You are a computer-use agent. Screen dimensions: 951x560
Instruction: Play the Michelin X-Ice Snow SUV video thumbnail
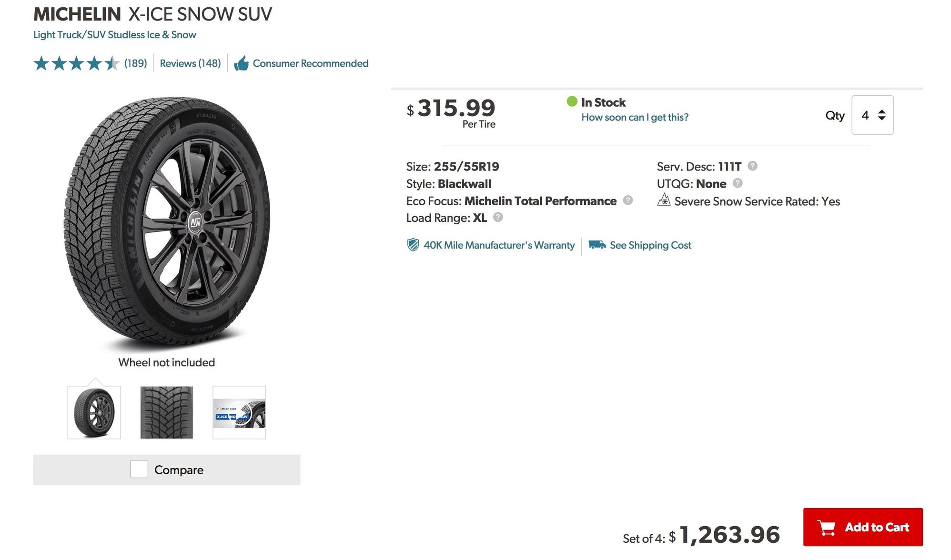click(x=239, y=412)
